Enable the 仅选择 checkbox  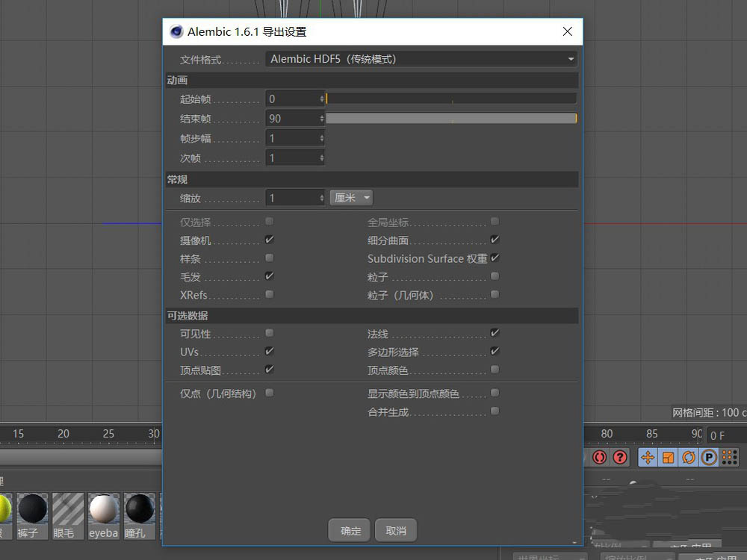[268, 222]
